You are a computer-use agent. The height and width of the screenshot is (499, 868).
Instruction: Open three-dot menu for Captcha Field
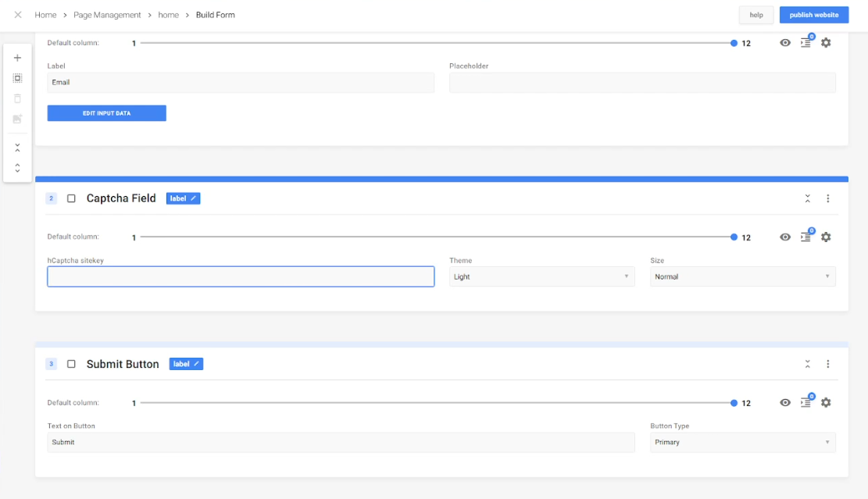tap(827, 198)
